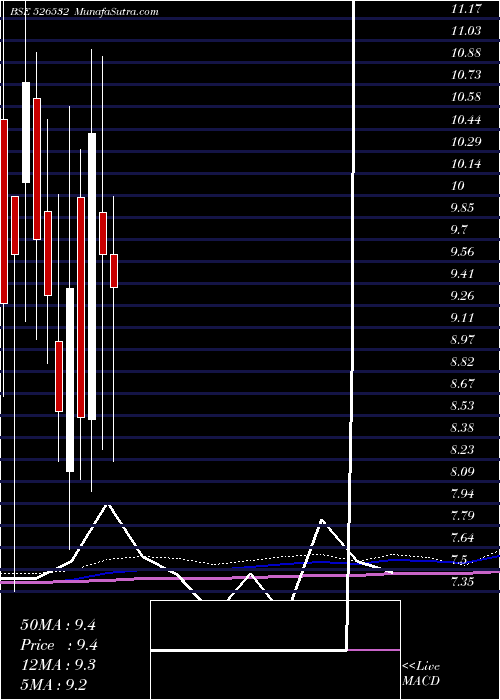Click the 9.85 price axis label
The width and height of the screenshot is (500, 700).
pyautogui.click(x=462, y=208)
